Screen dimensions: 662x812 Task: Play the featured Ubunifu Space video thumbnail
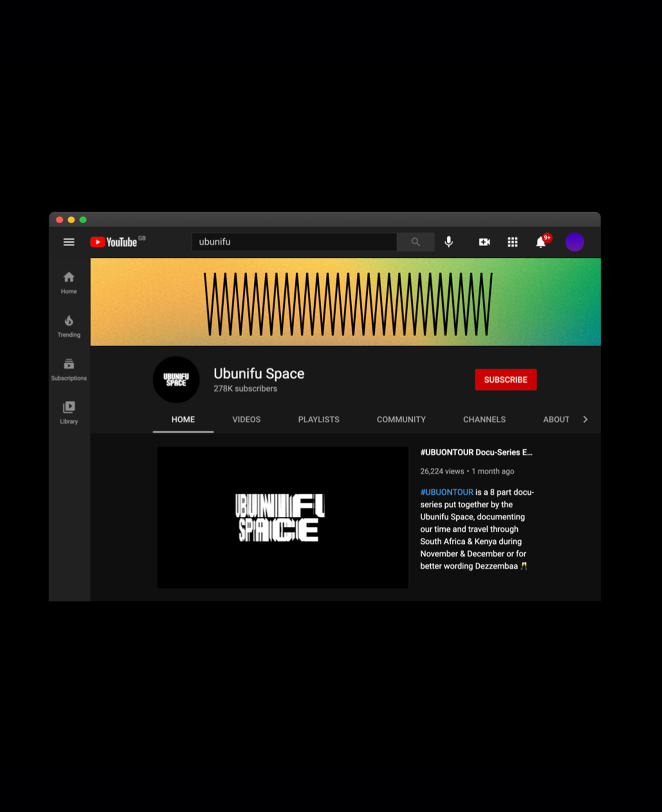click(x=283, y=517)
